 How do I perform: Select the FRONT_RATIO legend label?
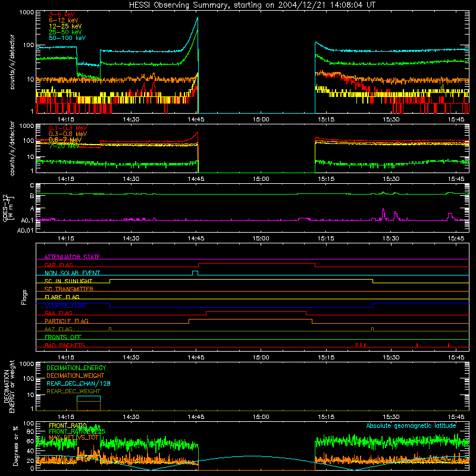click(x=68, y=425)
